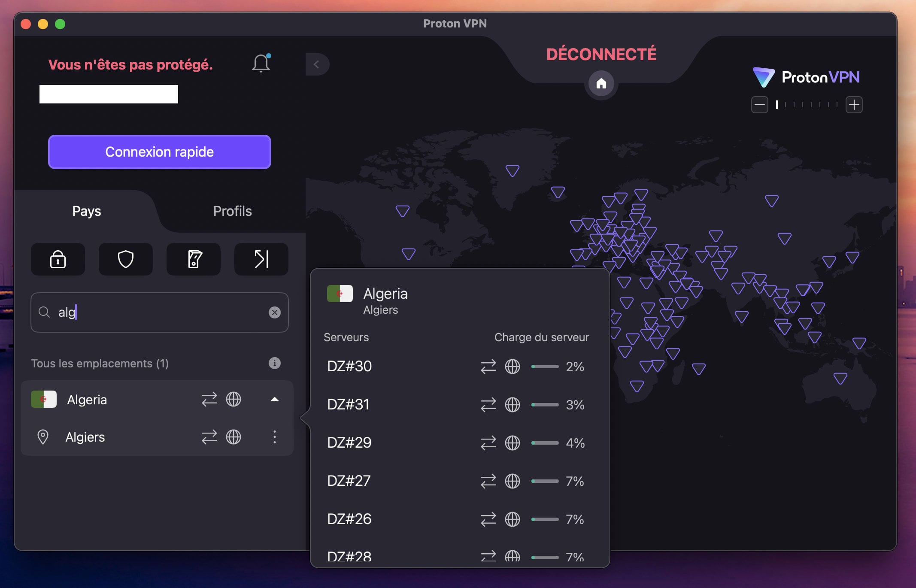The height and width of the screenshot is (588, 916).
Task: Click the Algeria flag in the popup
Action: pos(340,294)
